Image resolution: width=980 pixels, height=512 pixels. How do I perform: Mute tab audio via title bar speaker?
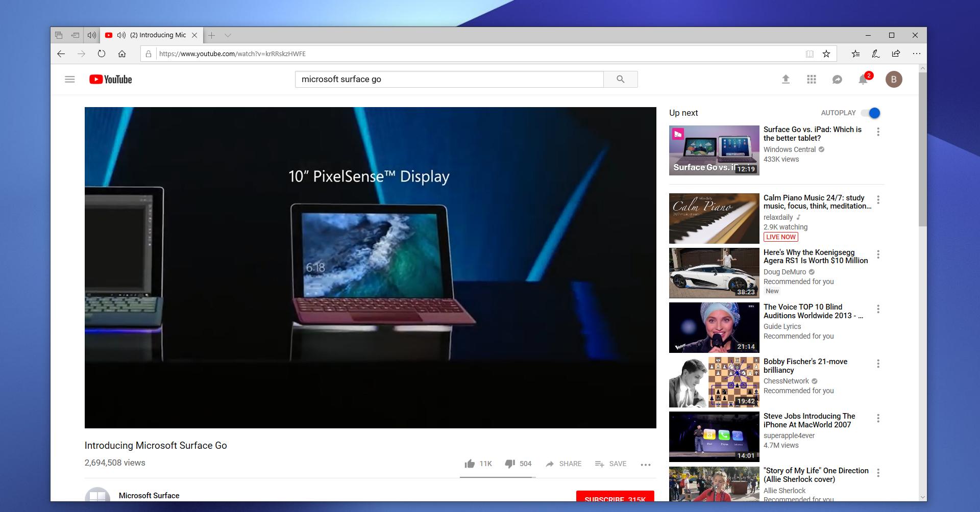[x=92, y=35]
